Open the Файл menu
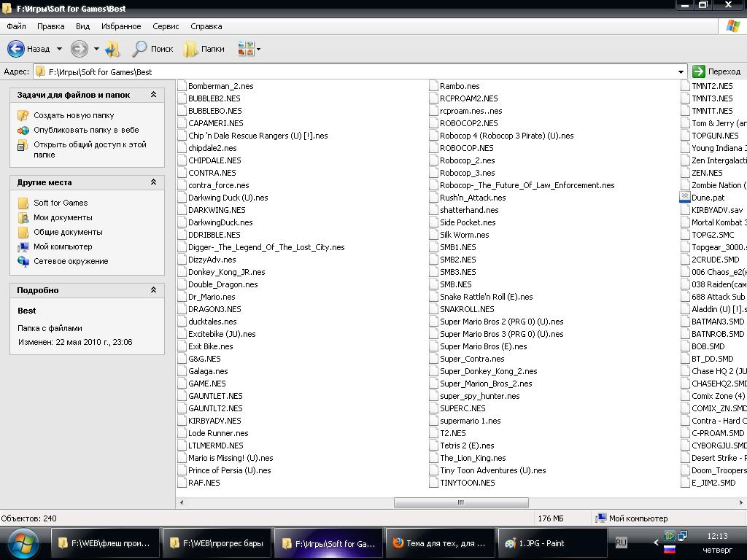The height and width of the screenshot is (560, 747). [16, 26]
